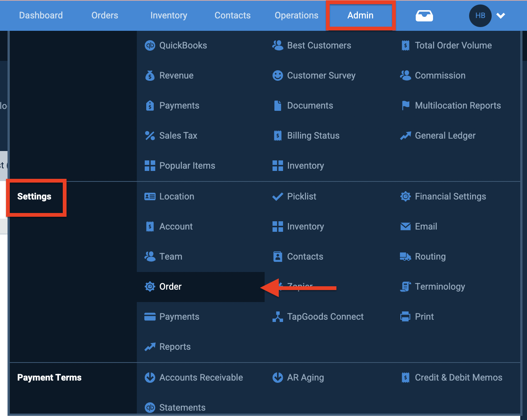Click the Customer Survey smiley icon

click(x=278, y=76)
